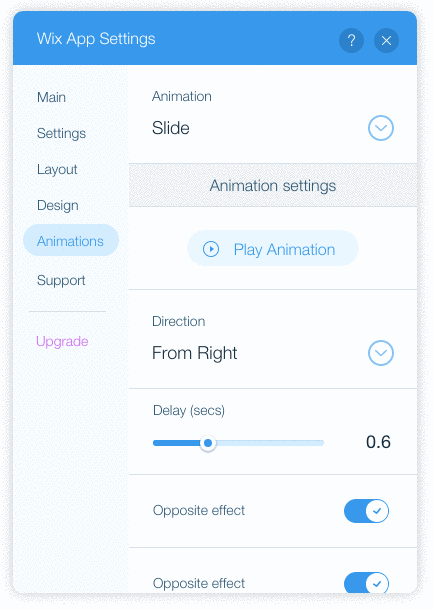Switch to the Settings tab
The width and height of the screenshot is (433, 609).
coord(61,133)
